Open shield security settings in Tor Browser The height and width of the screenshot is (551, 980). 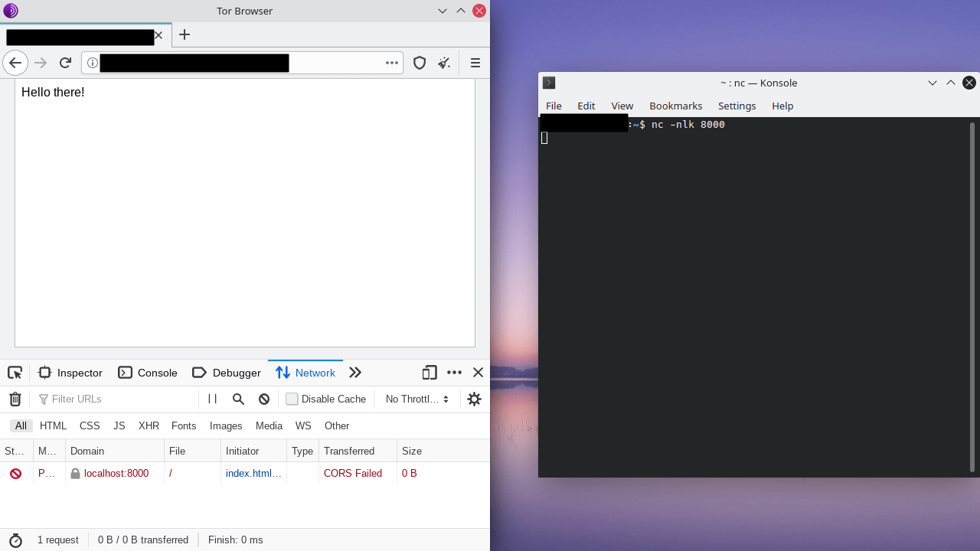420,63
